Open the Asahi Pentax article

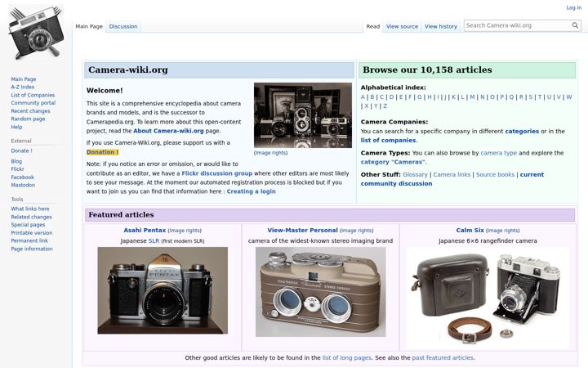[x=145, y=230]
